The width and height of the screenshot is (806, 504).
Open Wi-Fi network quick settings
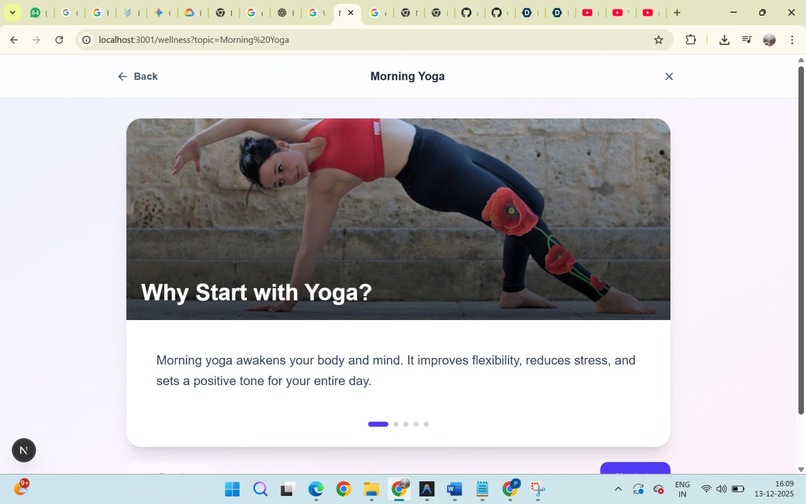(706, 489)
